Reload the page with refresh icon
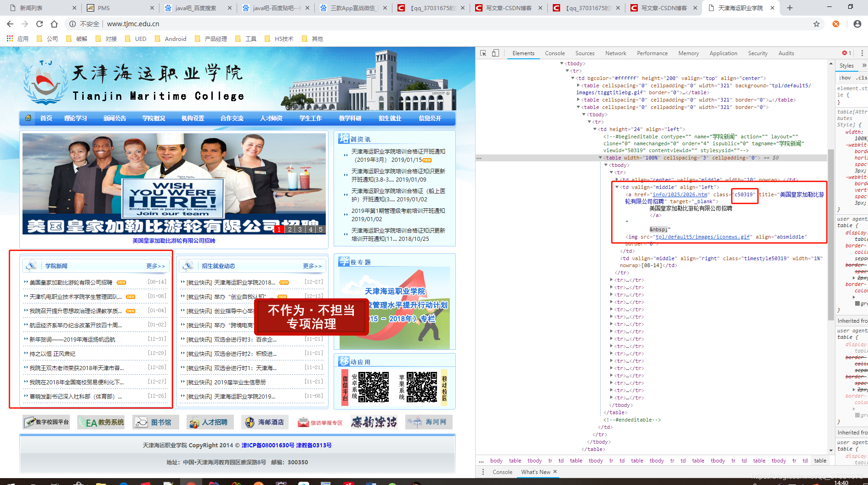Image resolution: width=868 pixels, height=485 pixels. coord(40,24)
